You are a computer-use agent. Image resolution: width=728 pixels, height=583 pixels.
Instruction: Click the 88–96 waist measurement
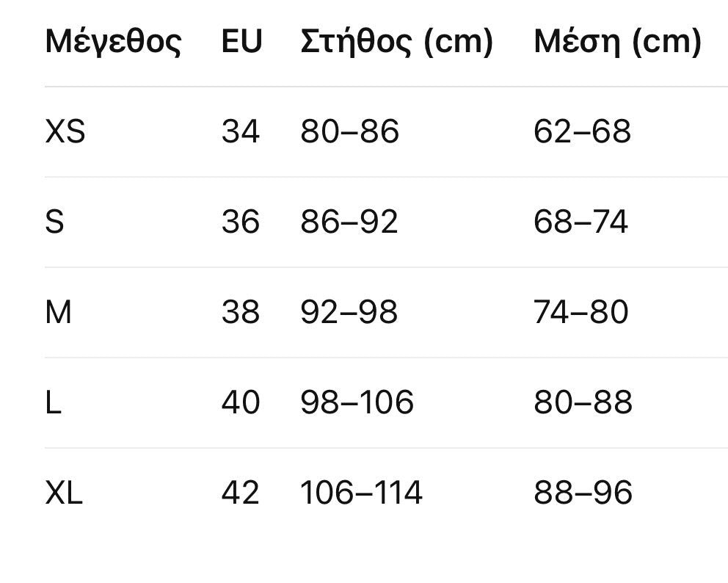point(583,493)
